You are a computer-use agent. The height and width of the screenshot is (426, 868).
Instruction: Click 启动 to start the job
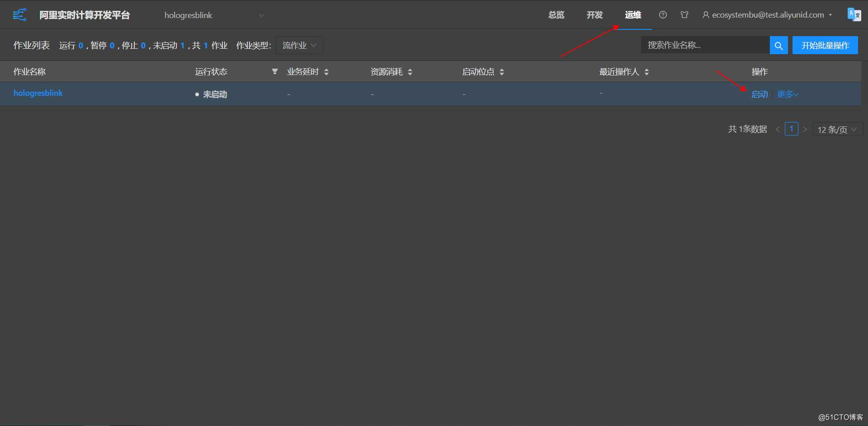[759, 94]
